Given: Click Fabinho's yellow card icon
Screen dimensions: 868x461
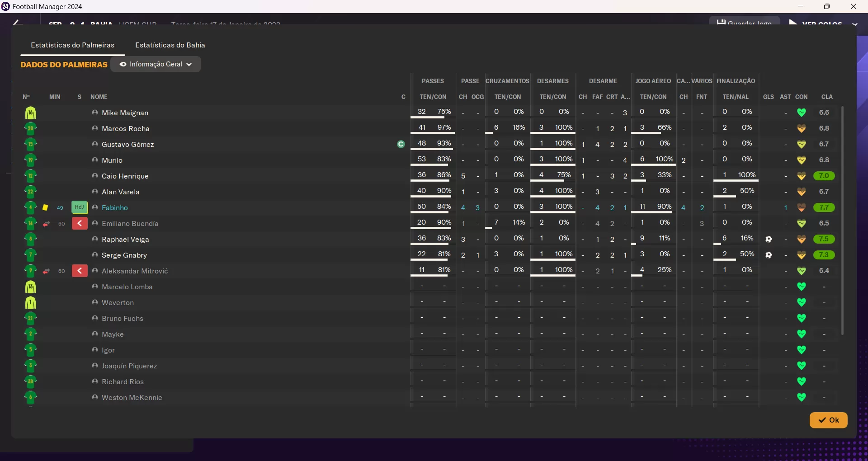Looking at the screenshot, I should (x=45, y=208).
